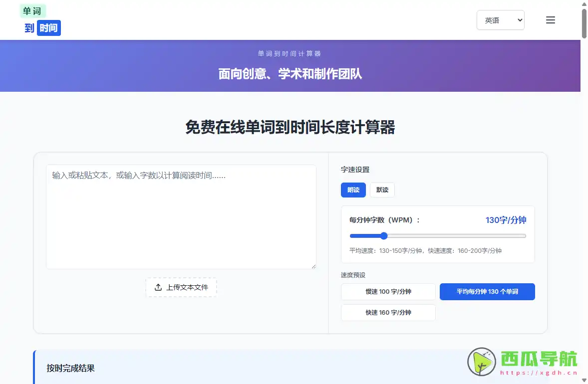Click the textarea resize handle
This screenshot has width=588, height=384.
click(313, 266)
